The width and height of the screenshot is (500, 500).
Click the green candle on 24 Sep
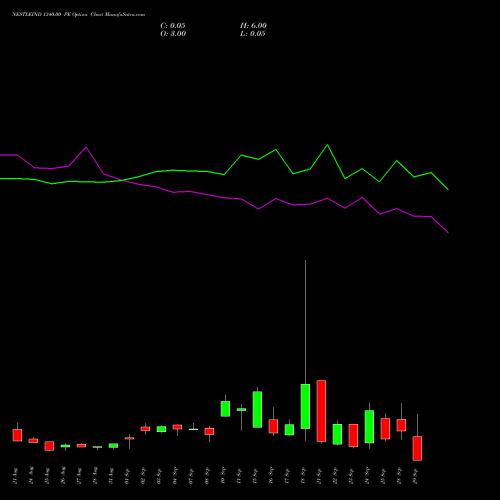(369, 427)
